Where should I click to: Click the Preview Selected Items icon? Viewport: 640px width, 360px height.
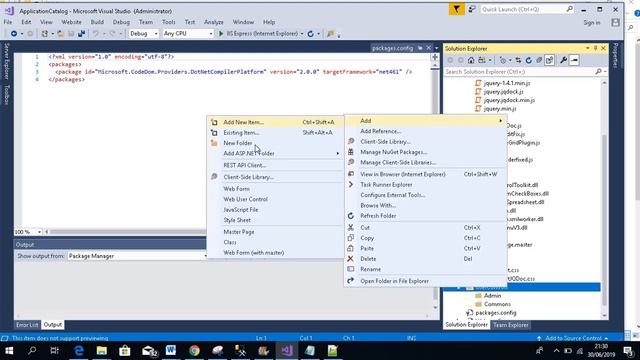[574, 60]
